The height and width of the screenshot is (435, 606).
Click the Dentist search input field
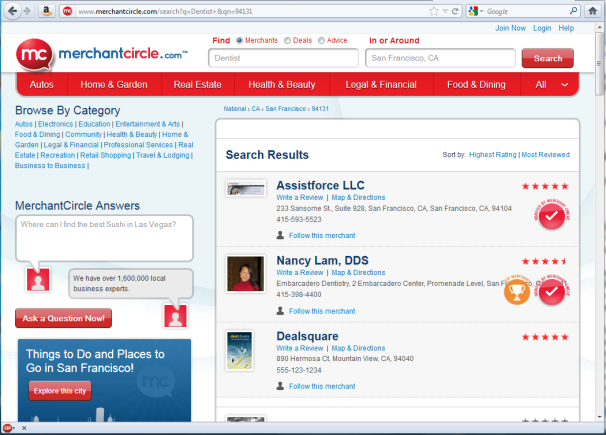(283, 58)
